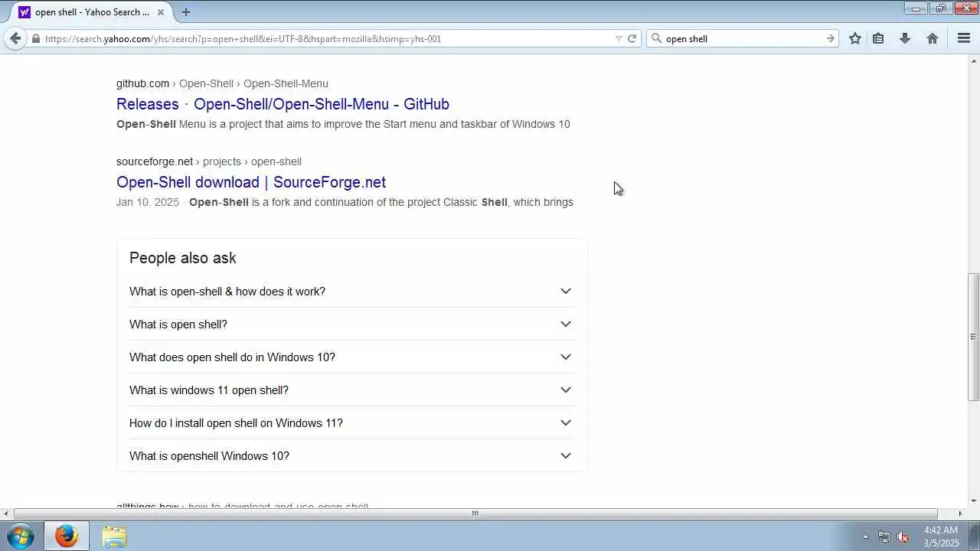The width and height of the screenshot is (980, 551).
Task: Click the Jan 10, 2025 date text
Action: (148, 202)
